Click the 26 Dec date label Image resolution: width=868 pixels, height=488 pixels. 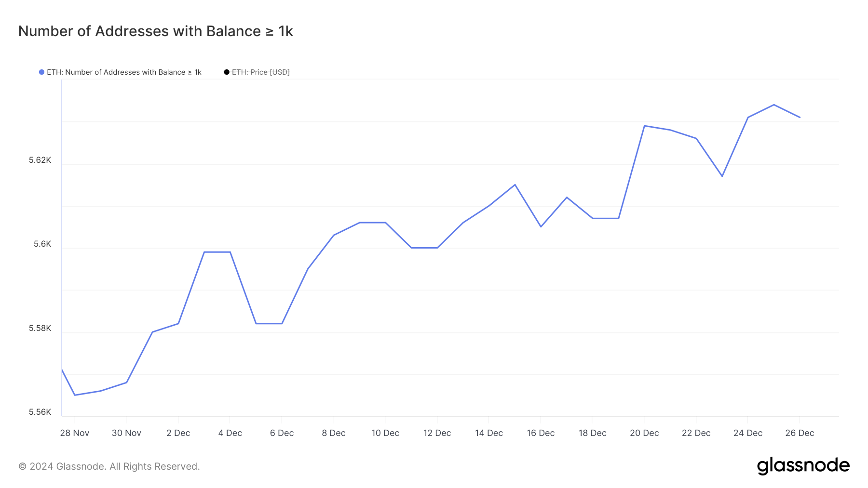800,433
